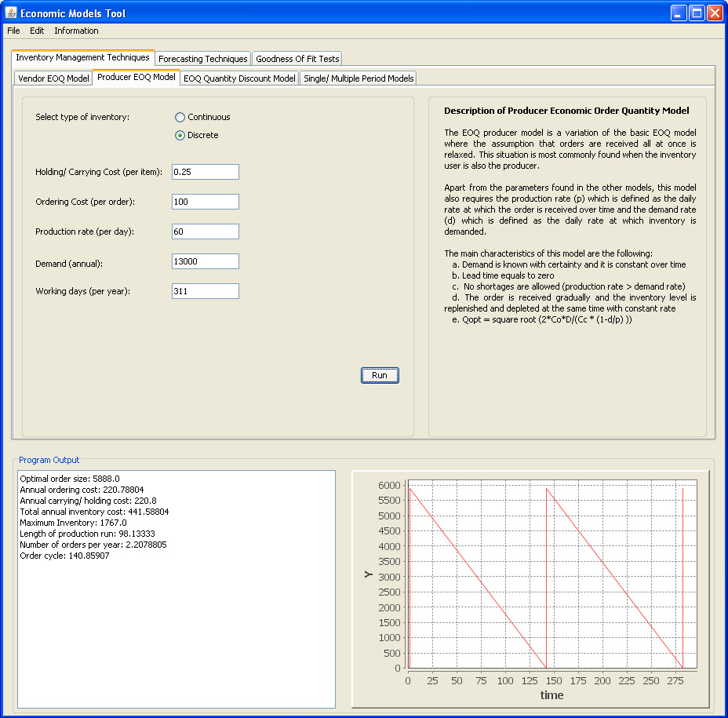Click the 'Annual ordering cost: 220.78804' line

tap(82, 490)
